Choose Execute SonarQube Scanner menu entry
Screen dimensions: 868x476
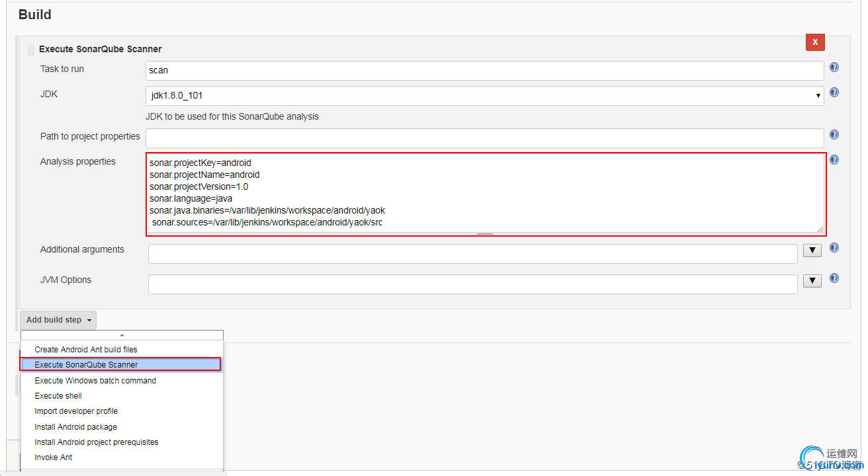coord(122,365)
